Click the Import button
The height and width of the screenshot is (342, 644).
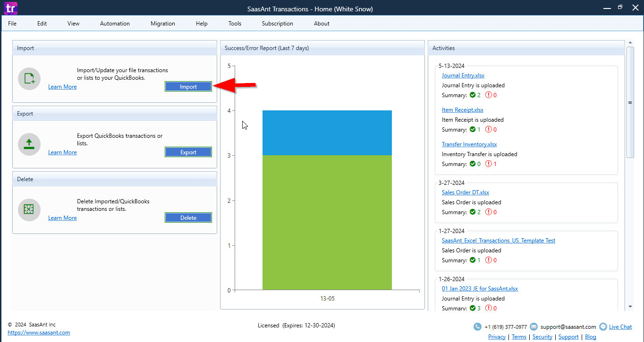[x=188, y=87]
